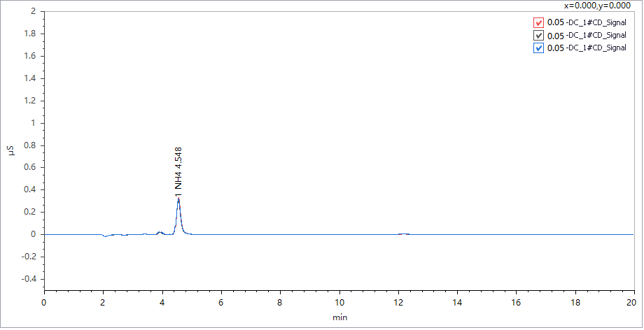
Task: Click the peak label "1 NH4 4.548"
Action: (x=178, y=173)
